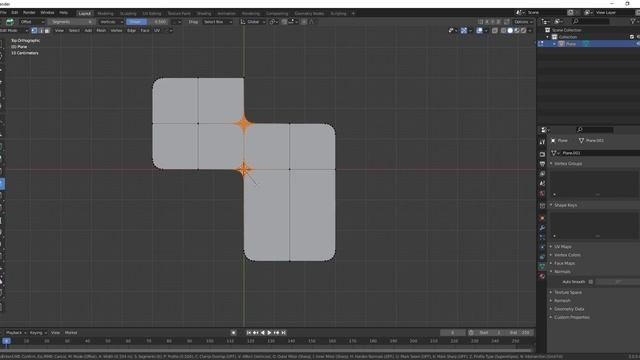Screen dimensions: 640x360
Task: Open the viewport Options dropdown
Action: click(523, 22)
